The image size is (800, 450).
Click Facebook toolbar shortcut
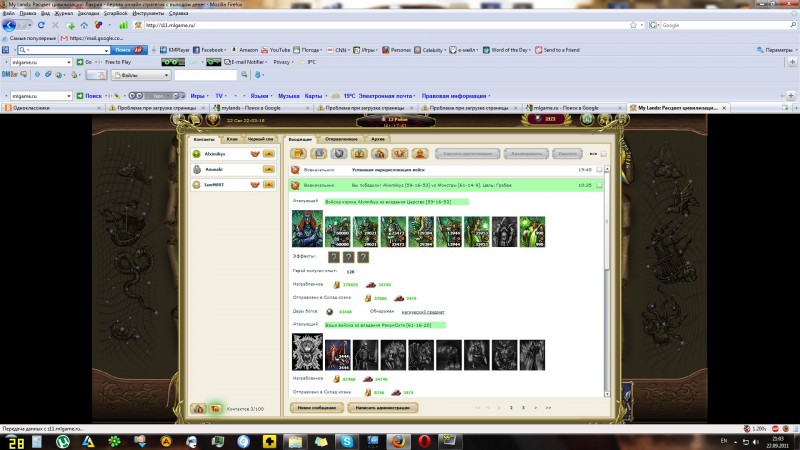pyautogui.click(x=208, y=50)
